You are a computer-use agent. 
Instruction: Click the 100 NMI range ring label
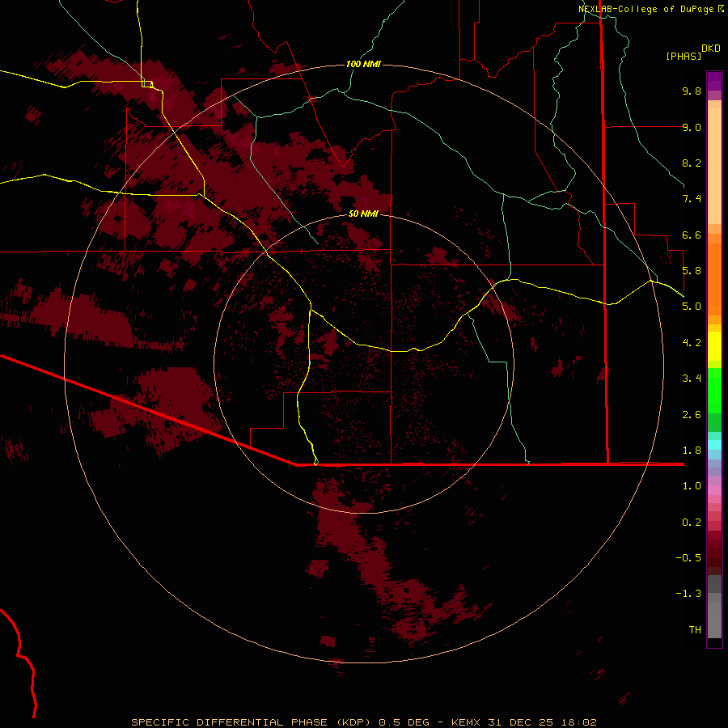363,64
